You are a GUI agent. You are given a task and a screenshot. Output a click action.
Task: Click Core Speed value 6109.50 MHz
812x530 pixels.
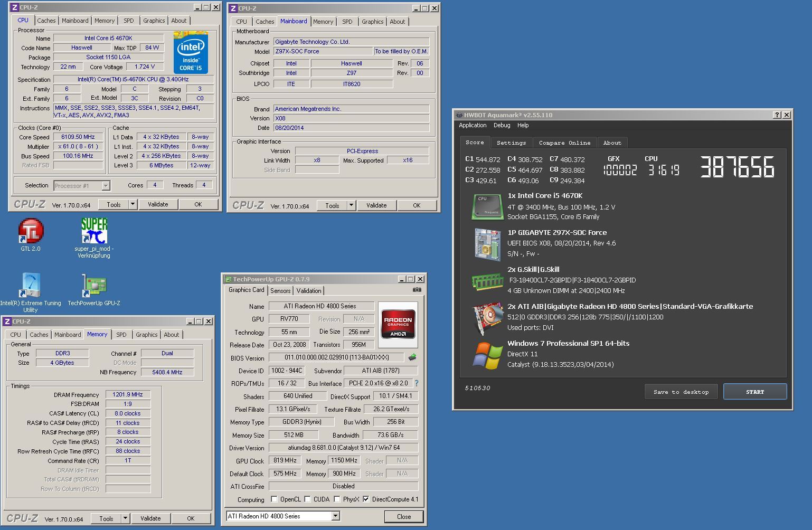click(x=78, y=137)
